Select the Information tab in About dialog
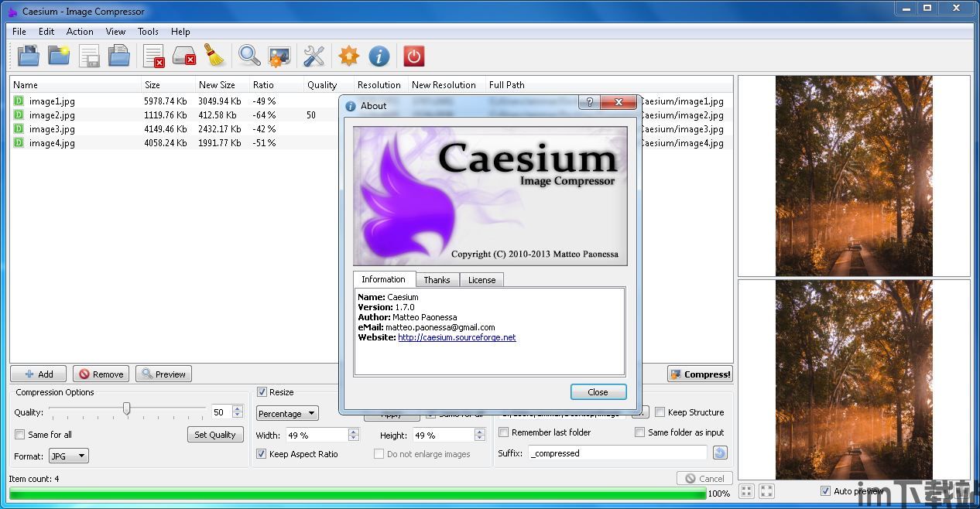980x509 pixels. 383,279
